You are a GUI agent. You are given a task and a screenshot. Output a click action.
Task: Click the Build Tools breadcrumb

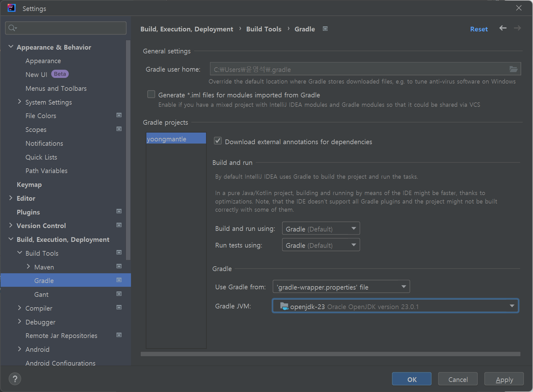coord(264,29)
